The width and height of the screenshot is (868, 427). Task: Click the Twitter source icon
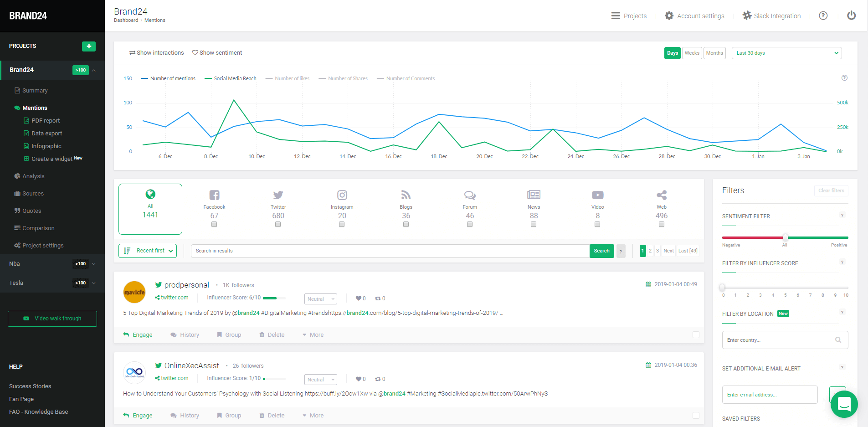click(x=278, y=195)
